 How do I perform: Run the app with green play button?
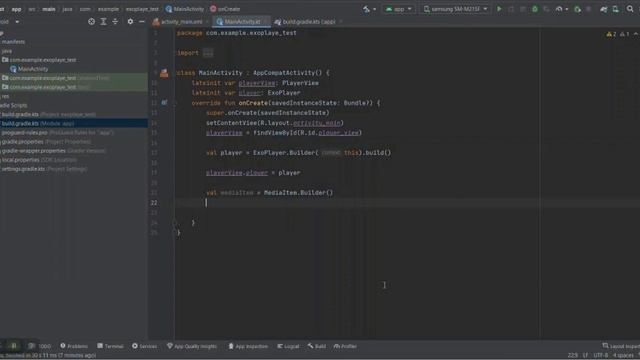[499, 9]
